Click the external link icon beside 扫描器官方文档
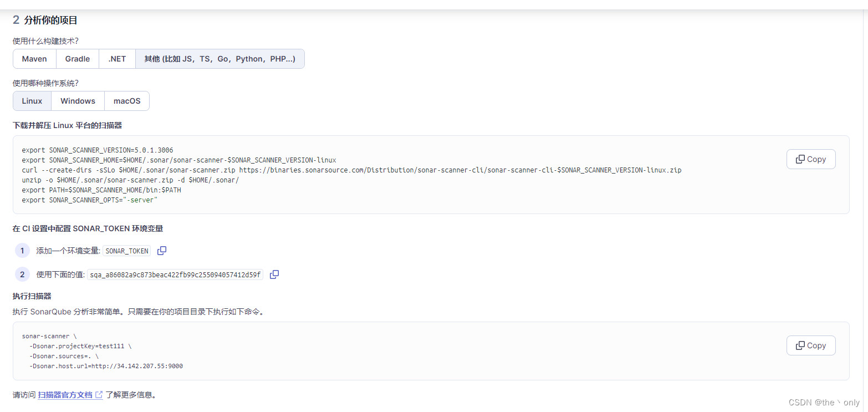This screenshot has width=868, height=412. click(99, 395)
